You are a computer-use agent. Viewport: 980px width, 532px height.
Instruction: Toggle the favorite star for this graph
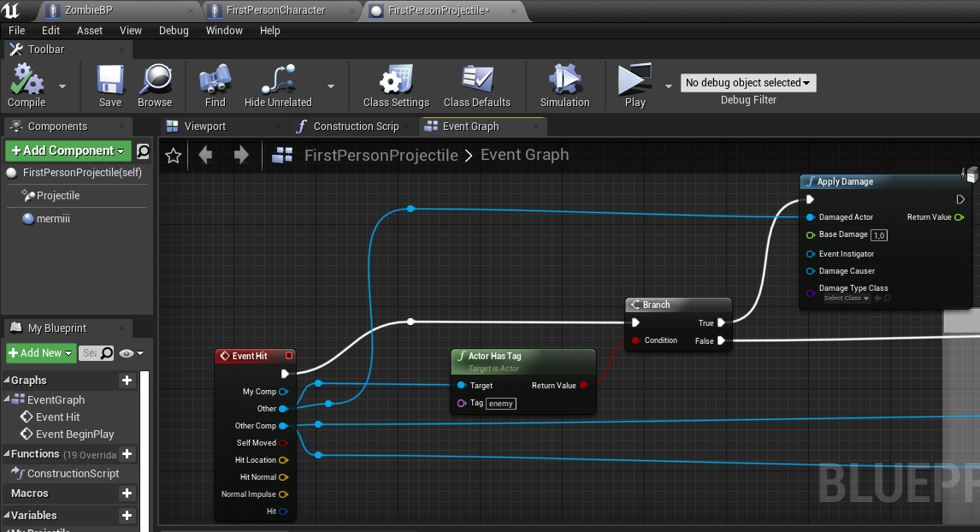(173, 155)
